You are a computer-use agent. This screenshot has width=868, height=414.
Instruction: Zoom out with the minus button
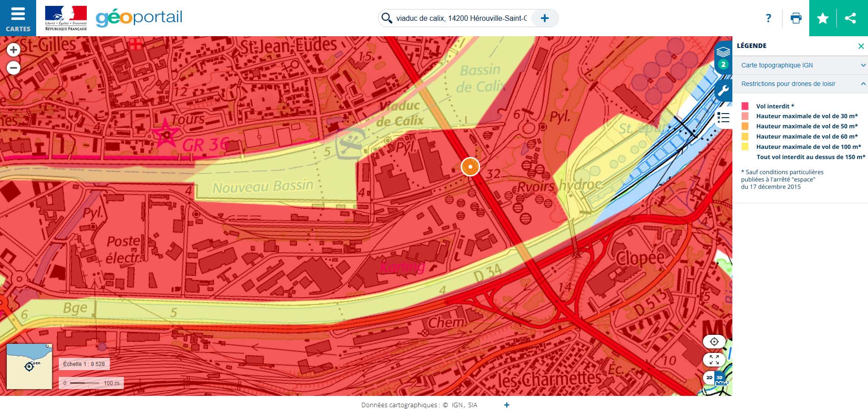coord(14,68)
